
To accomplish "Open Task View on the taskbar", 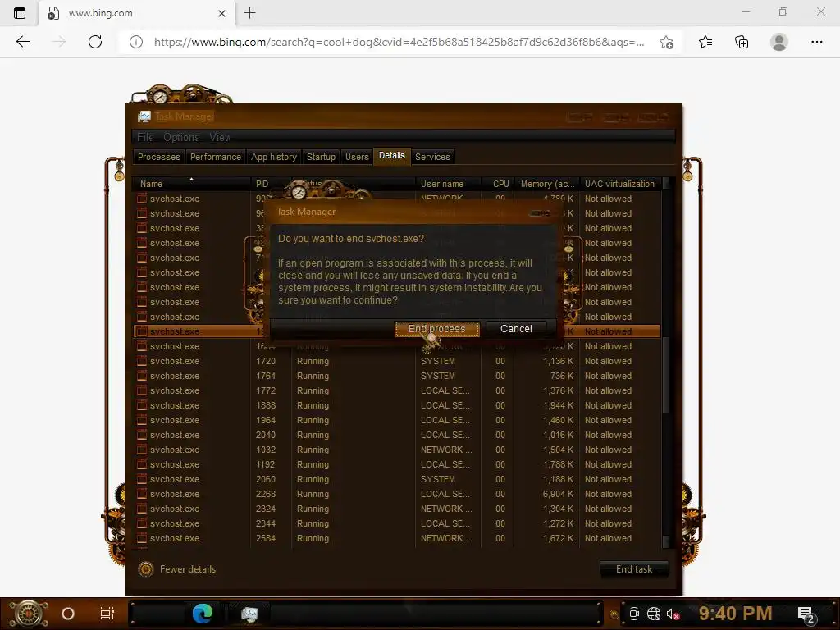I will click(107, 614).
